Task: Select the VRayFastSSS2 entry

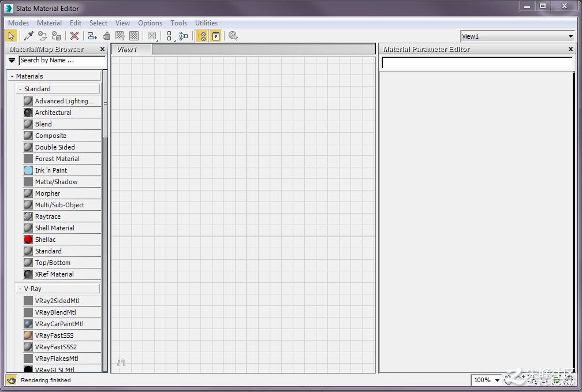Action: [x=62, y=347]
